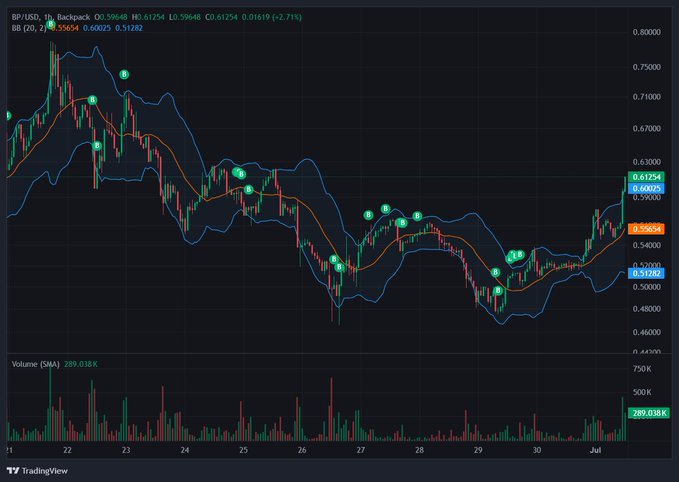Select the BP/USD, 1h, Backpack symbol legend
679x482 pixels.
click(x=51, y=17)
